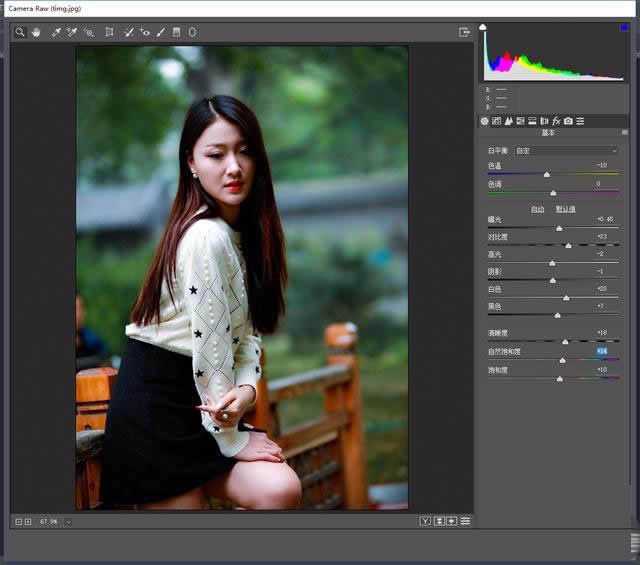This screenshot has width=640, height=565.
Task: Toggle highlight clipping warning in histogram
Action: pyautogui.click(x=622, y=27)
